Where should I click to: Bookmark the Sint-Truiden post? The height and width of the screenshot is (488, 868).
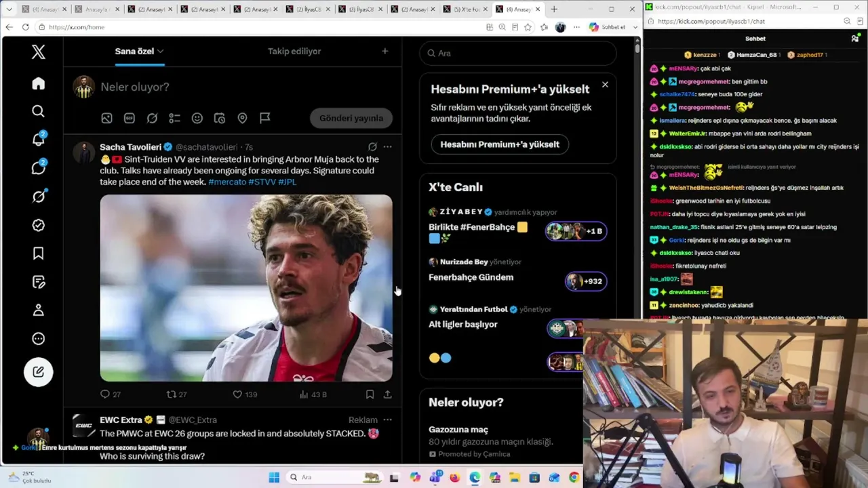pos(370,394)
